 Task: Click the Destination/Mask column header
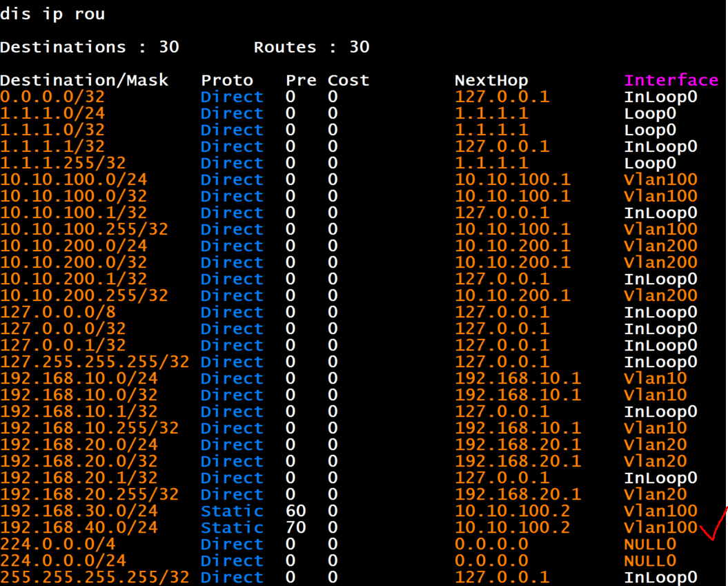click(84, 80)
